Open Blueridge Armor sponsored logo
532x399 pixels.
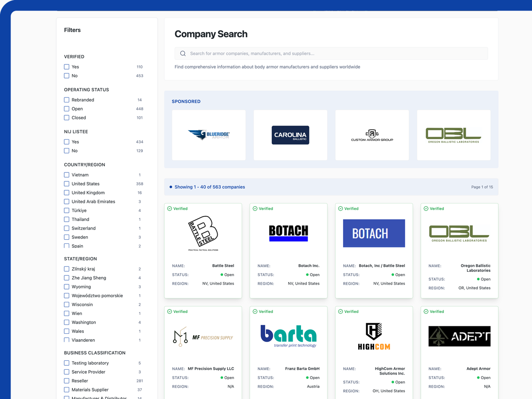point(209,135)
